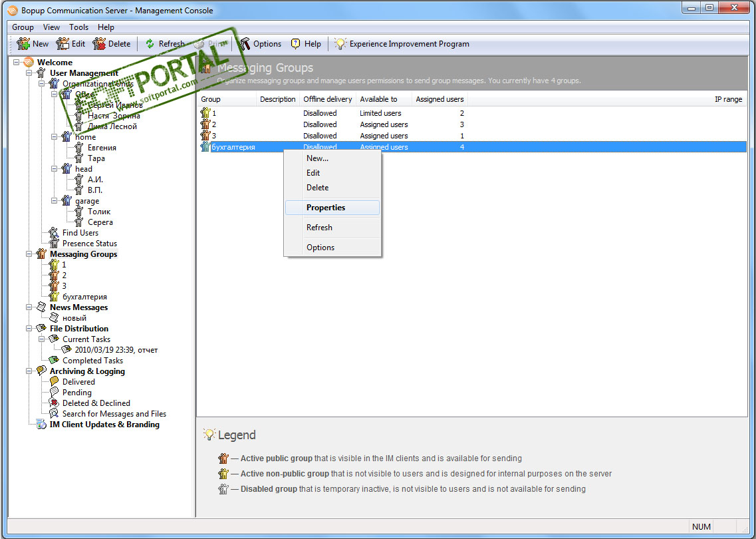This screenshot has height=539, width=756.
Task: Open Options via the hammer icon
Action: [245, 44]
